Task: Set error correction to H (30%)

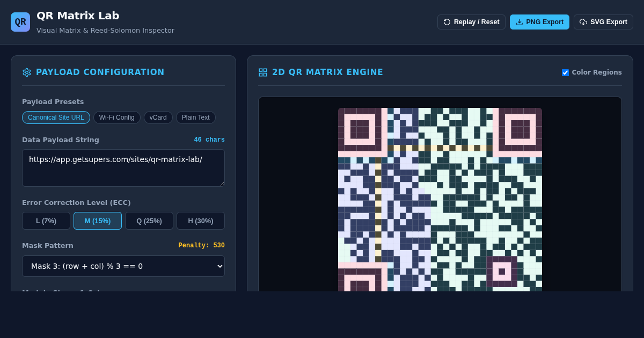Action: click(x=201, y=221)
